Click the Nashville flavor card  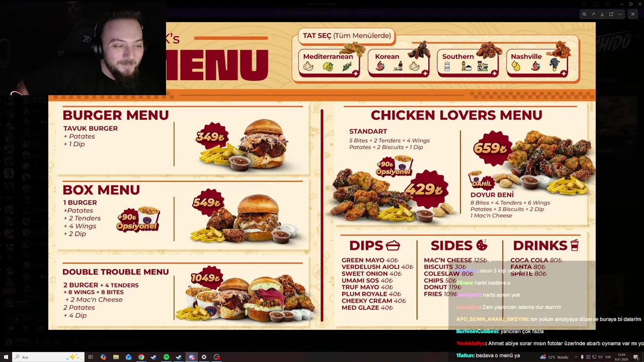click(537, 62)
